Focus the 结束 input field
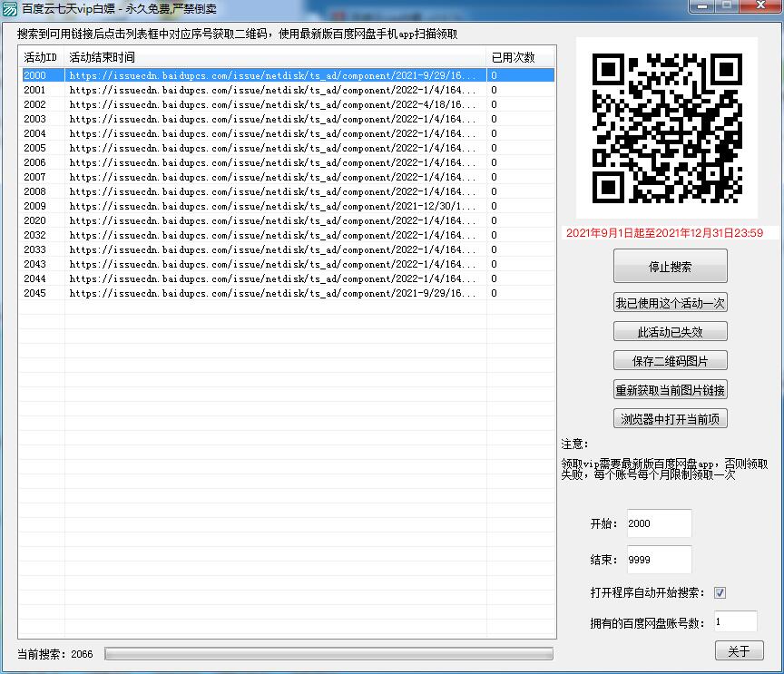This screenshot has height=674, width=784. pos(659,560)
